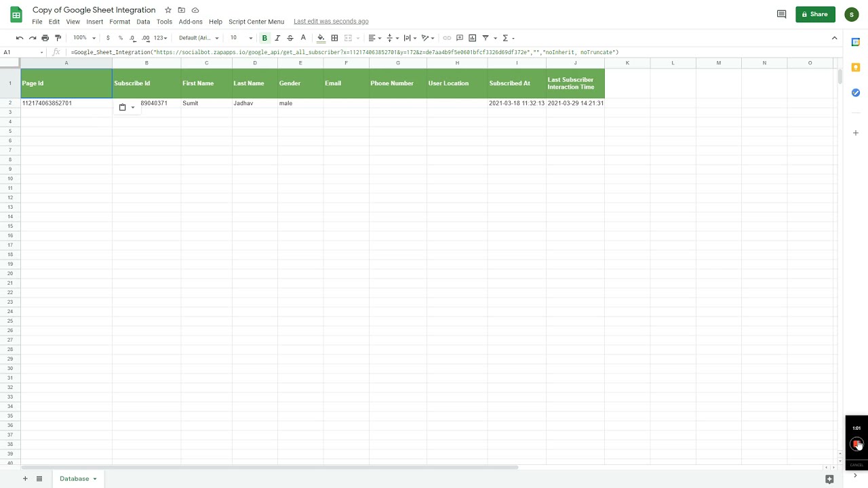The image size is (868, 488).
Task: Decrease decimal places
Action: (x=133, y=38)
